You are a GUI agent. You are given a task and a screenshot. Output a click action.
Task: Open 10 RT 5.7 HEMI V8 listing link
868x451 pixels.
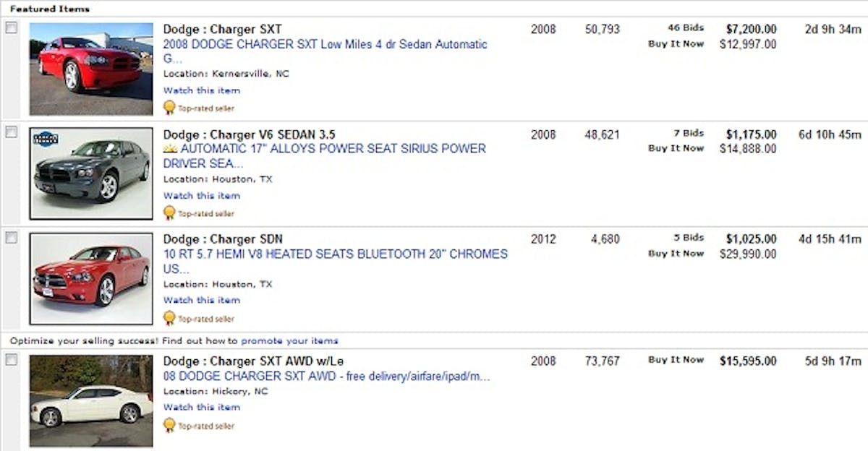(335, 254)
